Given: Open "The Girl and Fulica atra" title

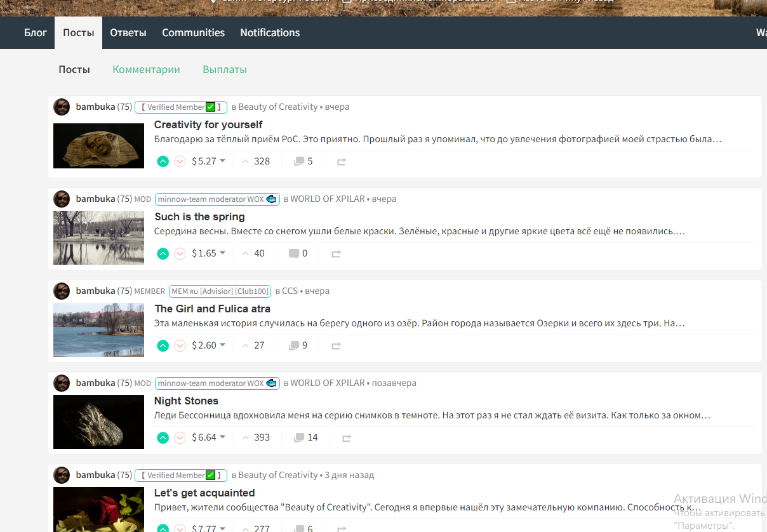Looking at the screenshot, I should (213, 309).
